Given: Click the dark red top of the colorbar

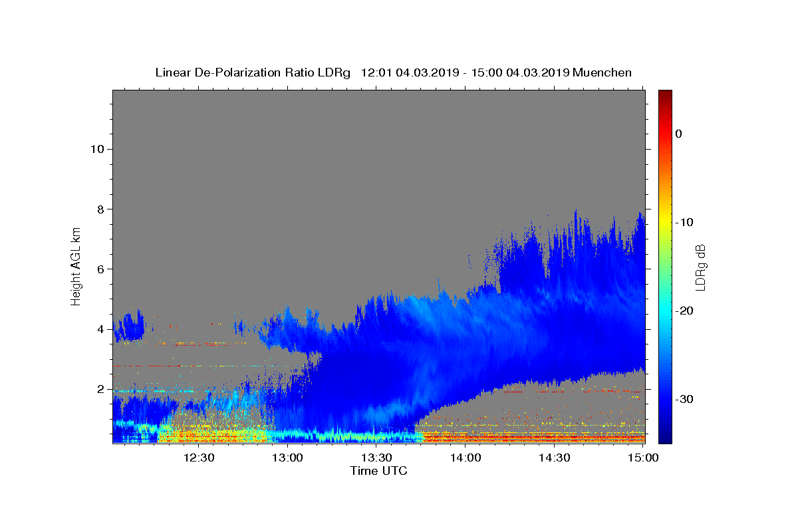Looking at the screenshot, I should pyautogui.click(x=665, y=94).
